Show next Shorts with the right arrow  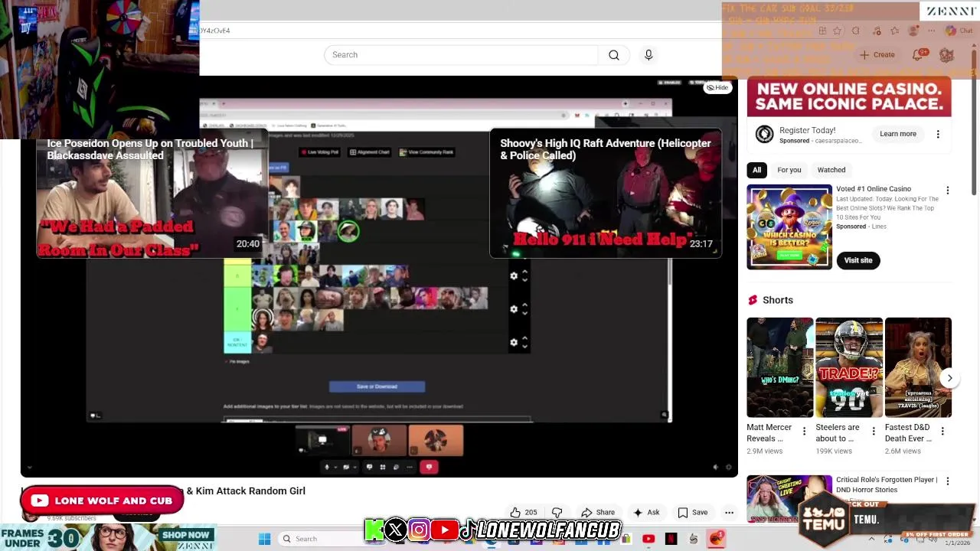click(x=949, y=378)
